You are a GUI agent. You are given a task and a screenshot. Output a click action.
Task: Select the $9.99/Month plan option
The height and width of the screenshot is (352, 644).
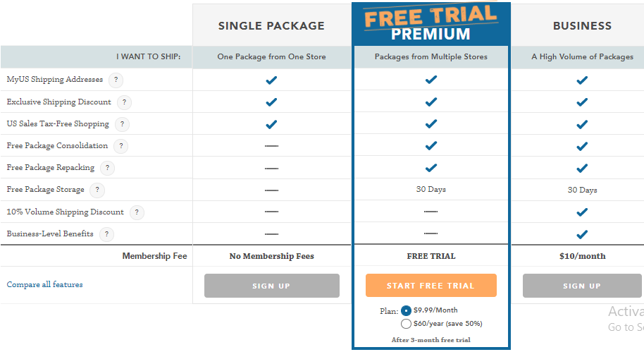tap(406, 311)
